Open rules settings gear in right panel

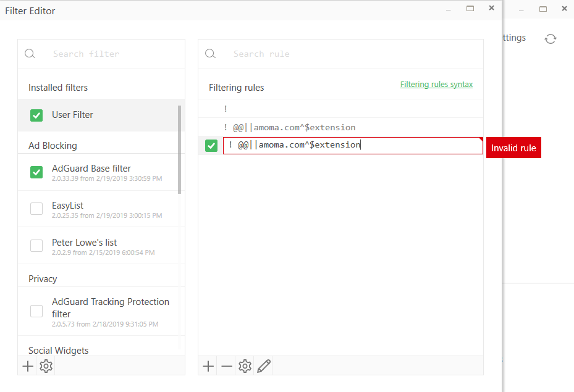pyautogui.click(x=245, y=366)
